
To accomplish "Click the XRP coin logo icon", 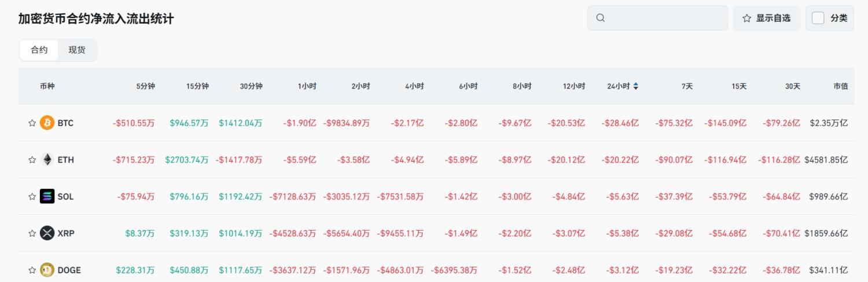I will pyautogui.click(x=47, y=233).
